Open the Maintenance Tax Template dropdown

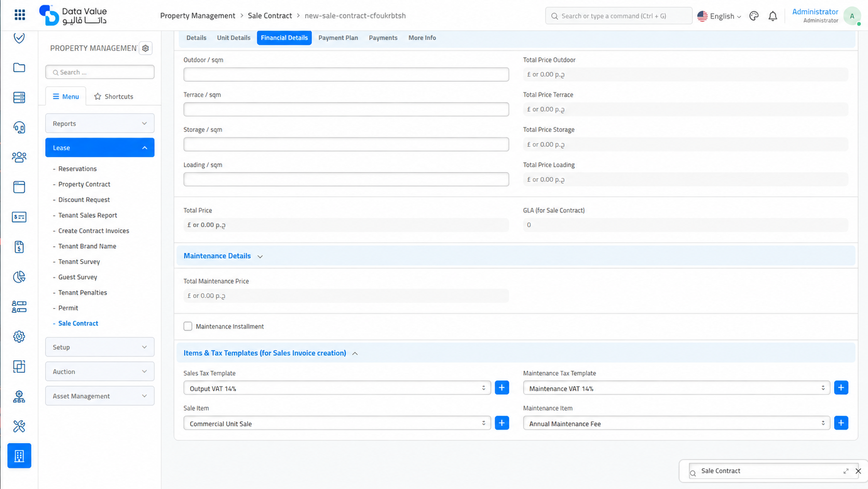(x=676, y=388)
